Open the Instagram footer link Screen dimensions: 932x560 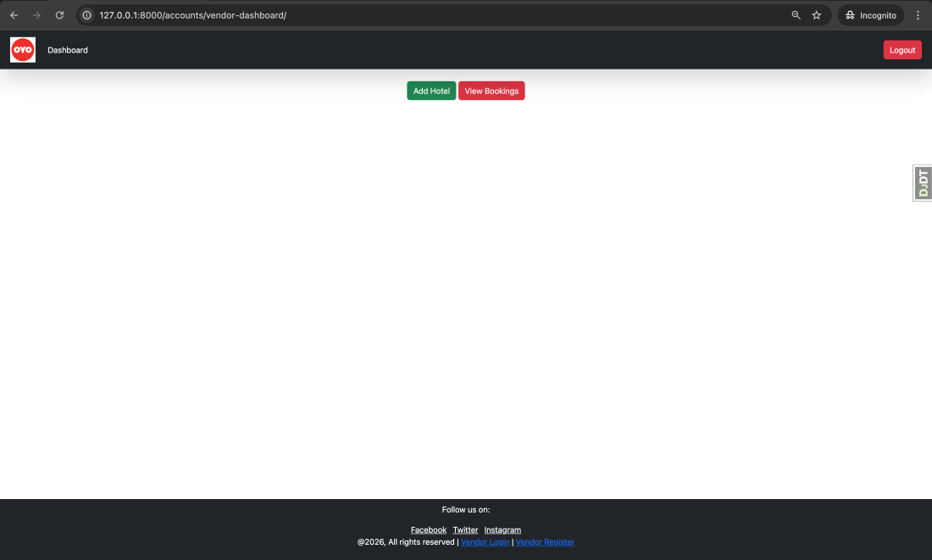(502, 530)
